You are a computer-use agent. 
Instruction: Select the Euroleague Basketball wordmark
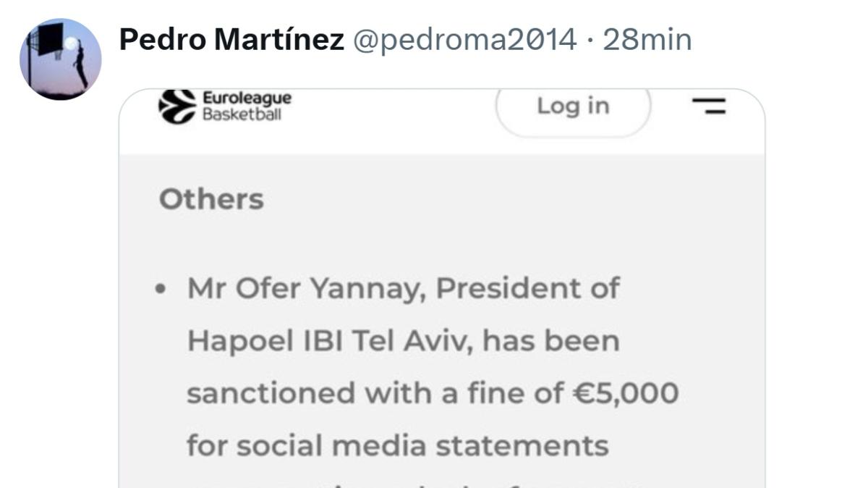point(246,106)
